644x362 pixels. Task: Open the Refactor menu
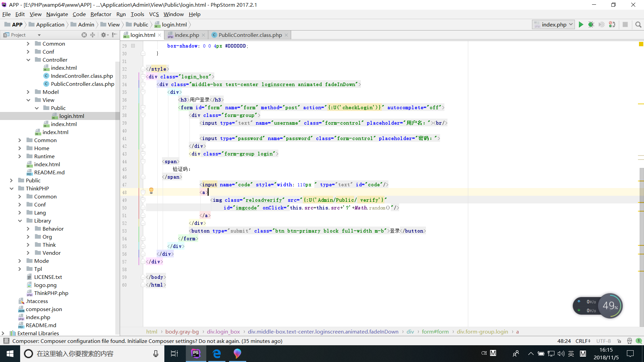(101, 14)
